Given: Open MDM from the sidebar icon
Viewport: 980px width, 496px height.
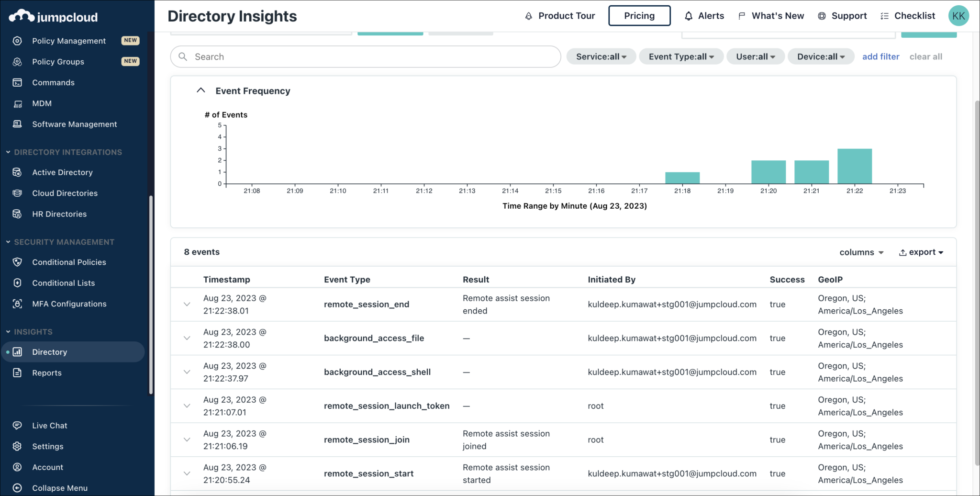Looking at the screenshot, I should click(17, 103).
